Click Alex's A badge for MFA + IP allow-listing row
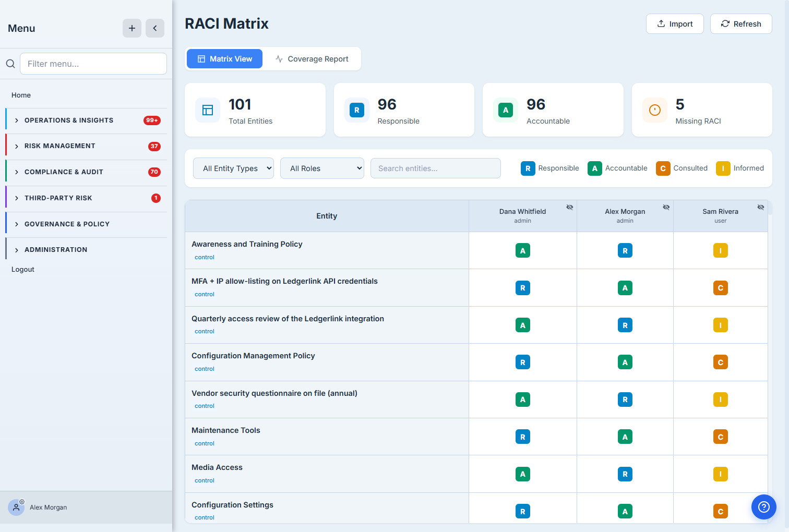Screen dimensions: 789x532 pyautogui.click(x=625, y=288)
